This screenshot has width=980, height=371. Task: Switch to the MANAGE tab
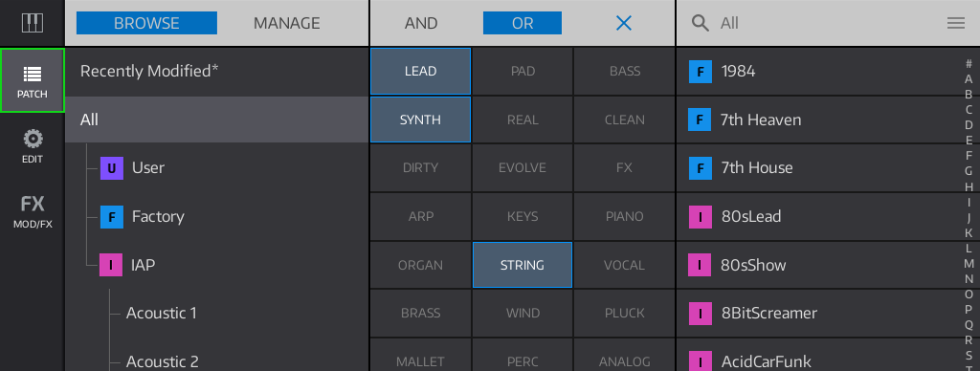(x=287, y=23)
